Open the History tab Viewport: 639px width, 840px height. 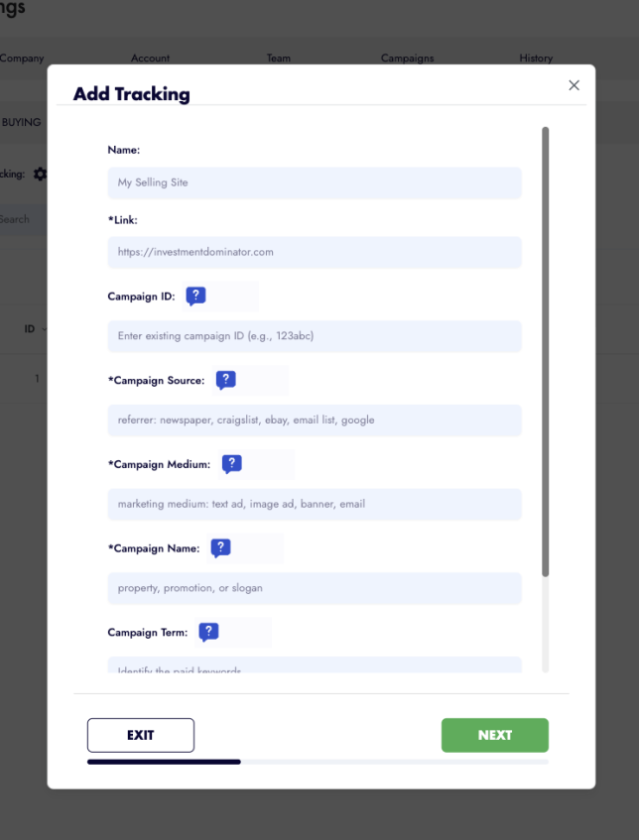click(536, 59)
